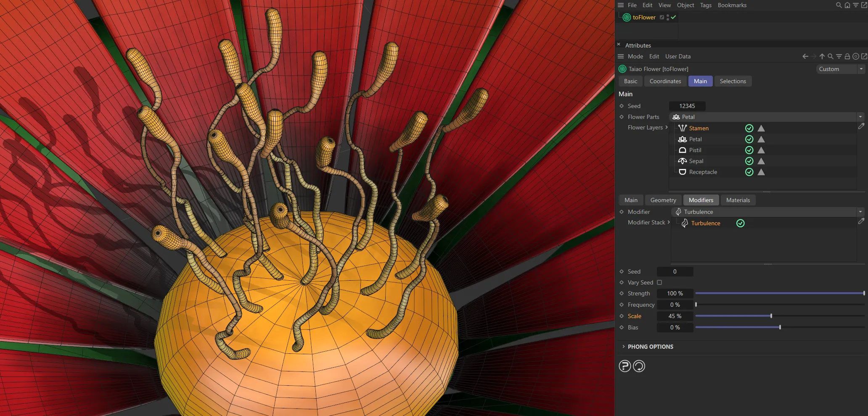
Task: Click the Pistil icon in Flower Parts
Action: tap(682, 150)
